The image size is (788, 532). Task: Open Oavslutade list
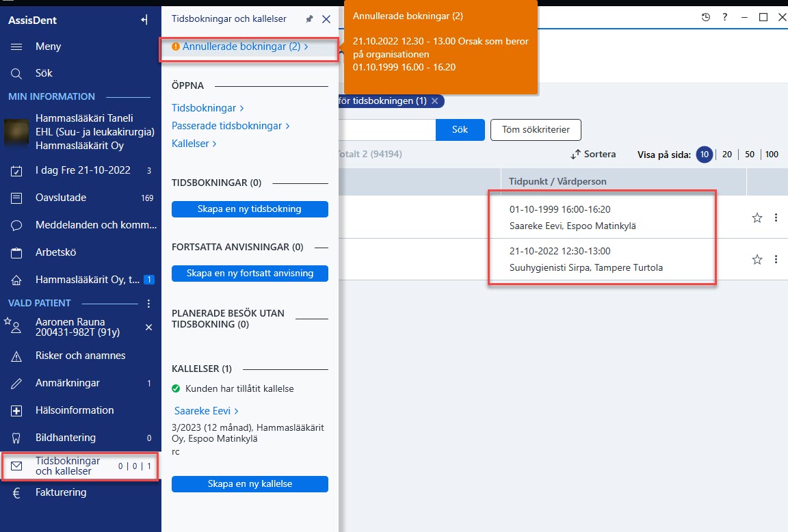tap(81, 198)
